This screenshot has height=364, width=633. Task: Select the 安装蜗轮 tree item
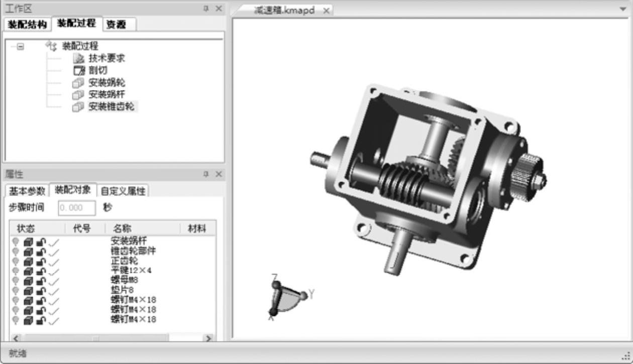[107, 82]
